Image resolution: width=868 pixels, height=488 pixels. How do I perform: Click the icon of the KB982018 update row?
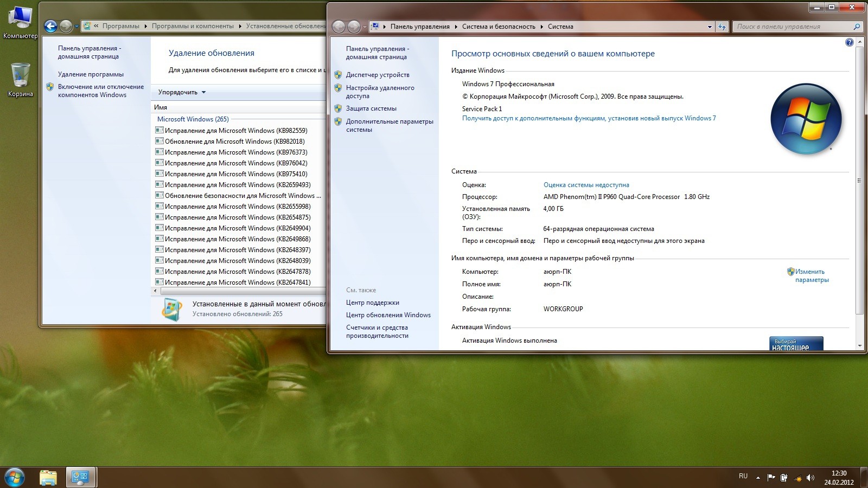coord(159,141)
